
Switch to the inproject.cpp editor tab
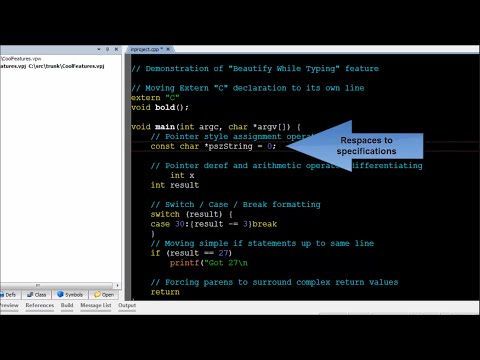(146, 49)
